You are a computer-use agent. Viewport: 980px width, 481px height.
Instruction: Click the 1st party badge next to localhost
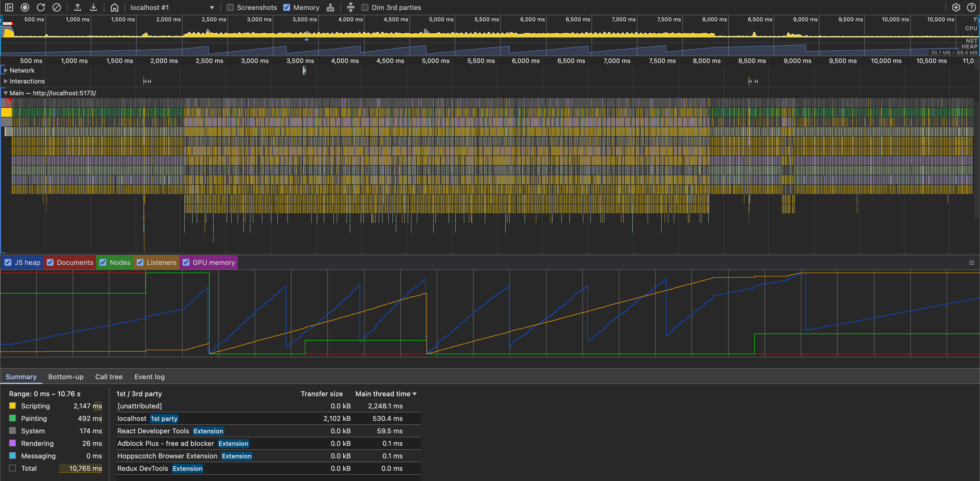[164, 418]
